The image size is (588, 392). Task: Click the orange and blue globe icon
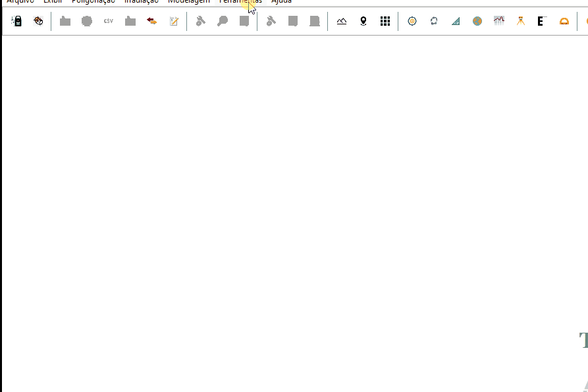[477, 21]
